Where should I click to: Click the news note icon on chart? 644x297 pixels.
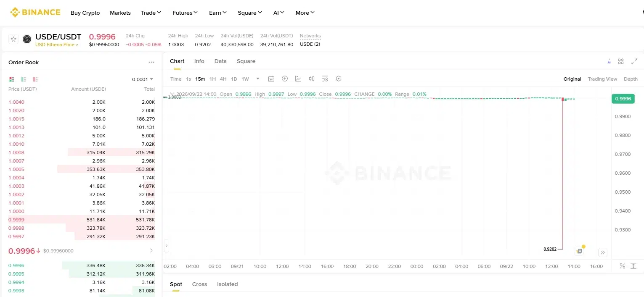point(579,251)
